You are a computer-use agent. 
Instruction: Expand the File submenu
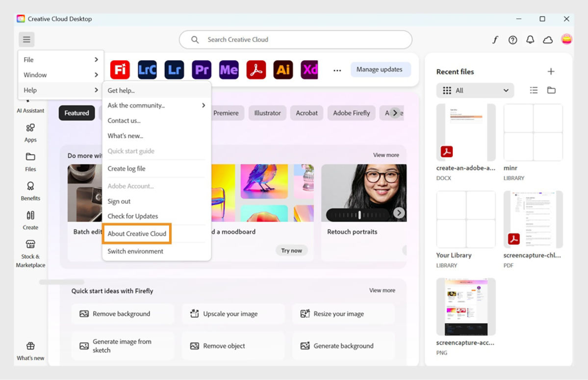(61, 60)
